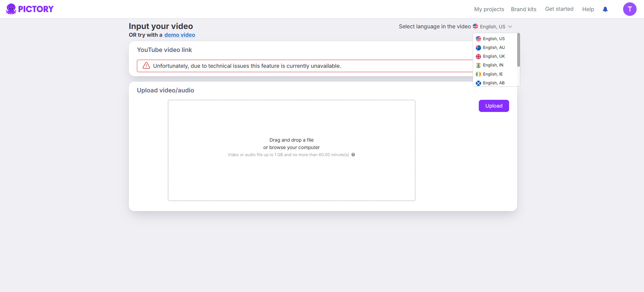The height and width of the screenshot is (292, 644).
Task: Collapse the language dropdown chevron
Action: point(510,27)
